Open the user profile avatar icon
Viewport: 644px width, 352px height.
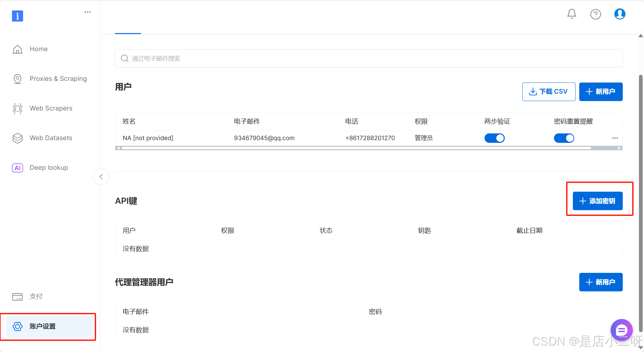tap(619, 14)
